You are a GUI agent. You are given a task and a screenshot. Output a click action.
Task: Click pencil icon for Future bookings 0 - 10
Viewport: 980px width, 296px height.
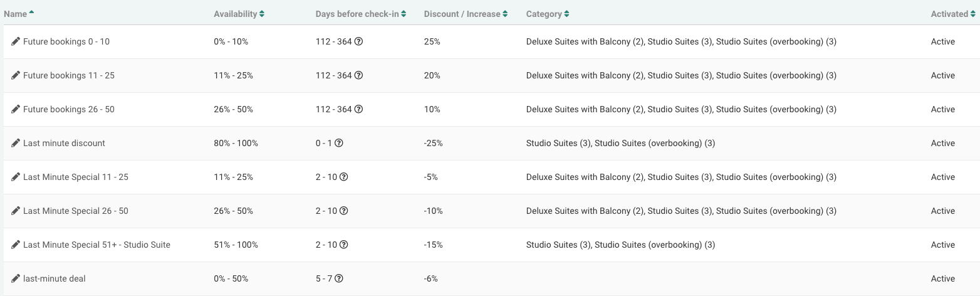click(16, 41)
